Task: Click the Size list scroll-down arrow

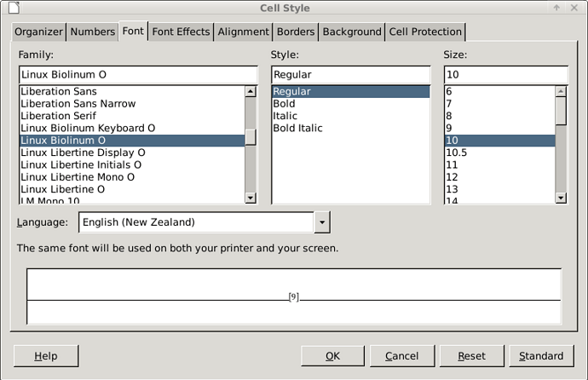Action: point(561,198)
